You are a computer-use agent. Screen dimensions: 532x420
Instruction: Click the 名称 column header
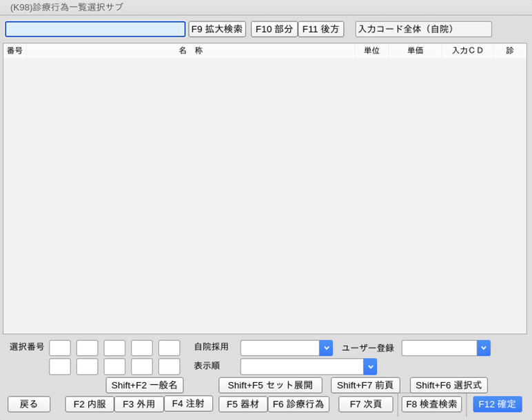point(190,51)
